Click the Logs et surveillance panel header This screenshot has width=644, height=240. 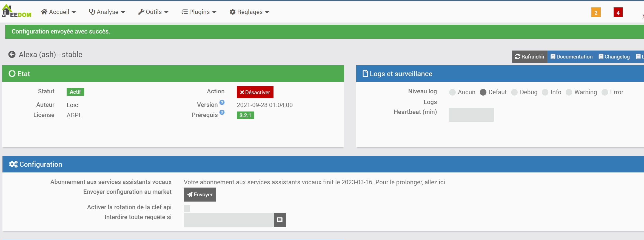500,74
